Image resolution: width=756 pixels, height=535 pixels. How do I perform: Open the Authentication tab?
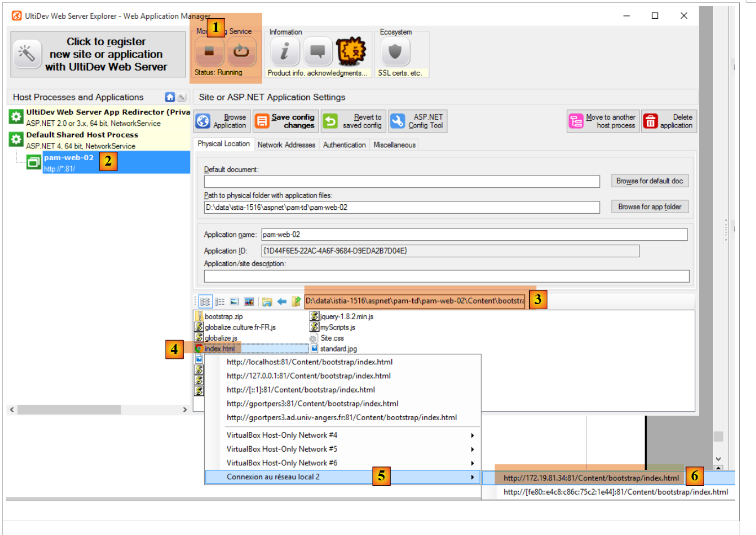[344, 145]
